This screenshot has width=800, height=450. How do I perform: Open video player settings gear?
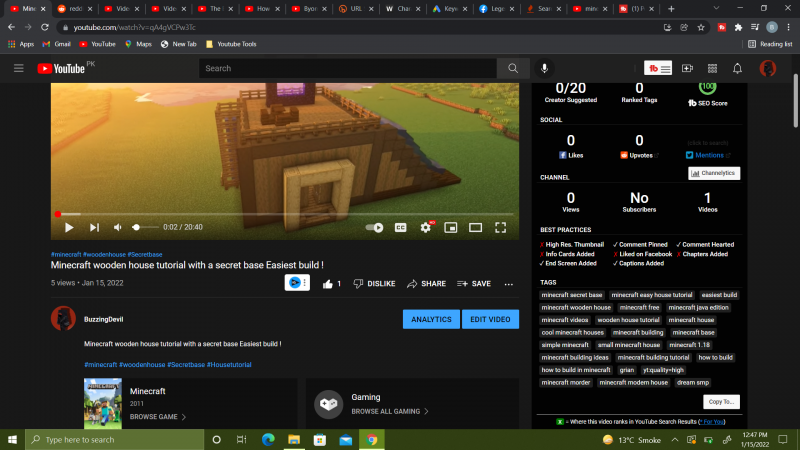(x=426, y=228)
